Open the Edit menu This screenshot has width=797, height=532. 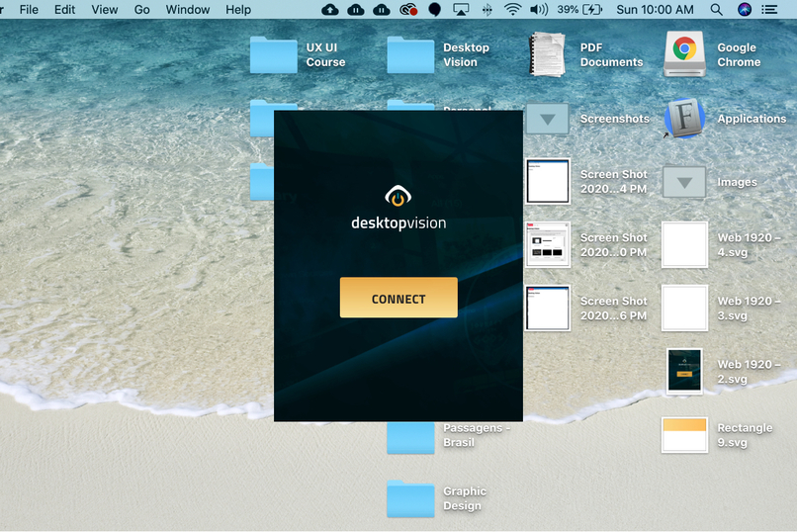point(64,10)
